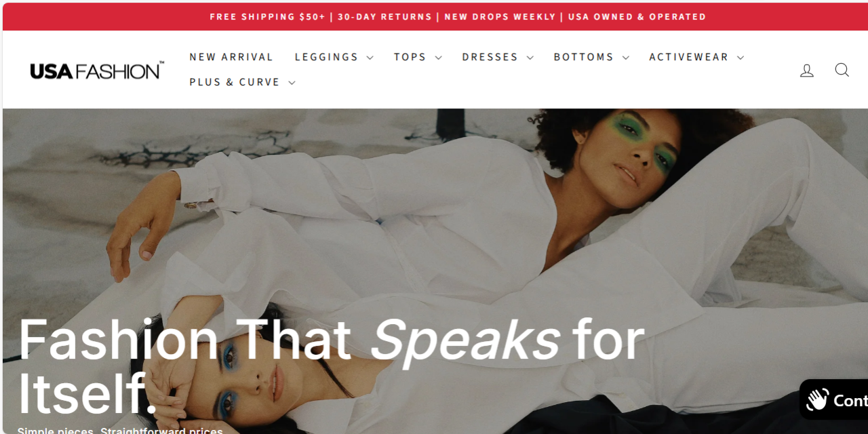868x434 pixels.
Task: Expand the Leggings dropdown chevron
Action: tap(370, 58)
